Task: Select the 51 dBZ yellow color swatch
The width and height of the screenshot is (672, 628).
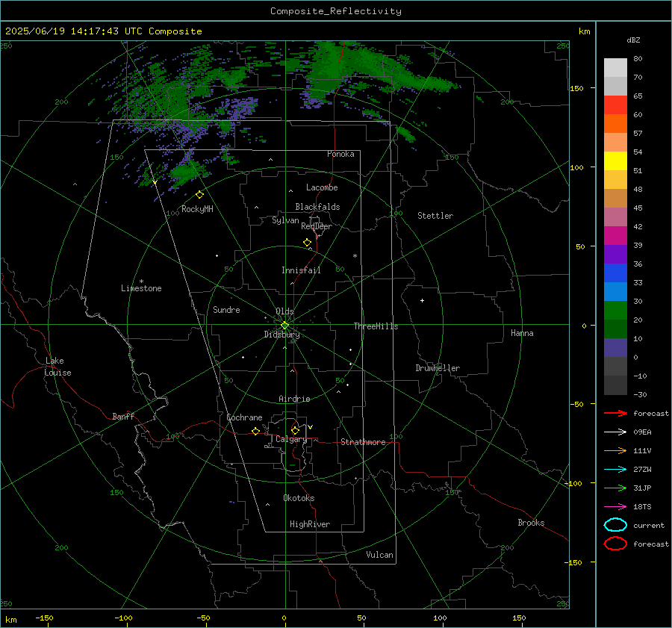Action: point(615,161)
